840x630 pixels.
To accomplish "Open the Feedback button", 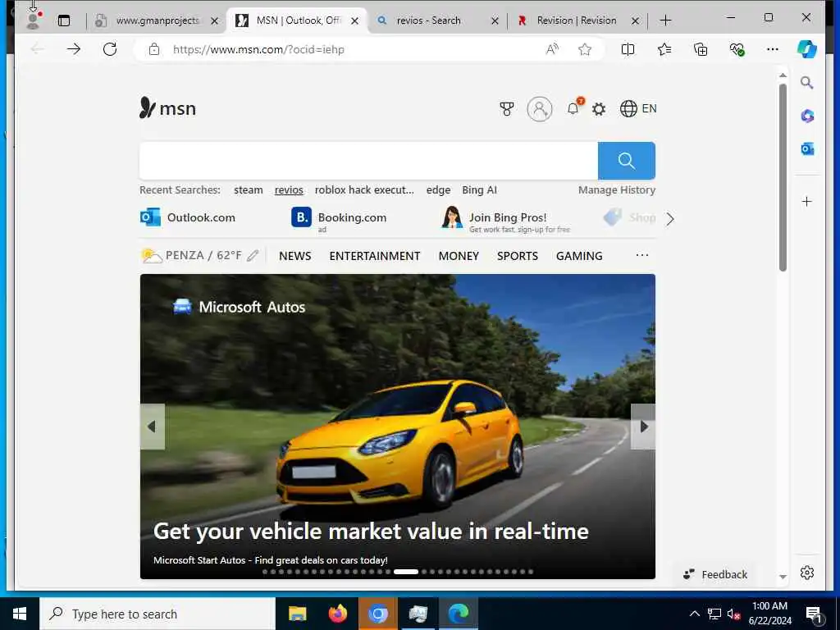I will 714,574.
